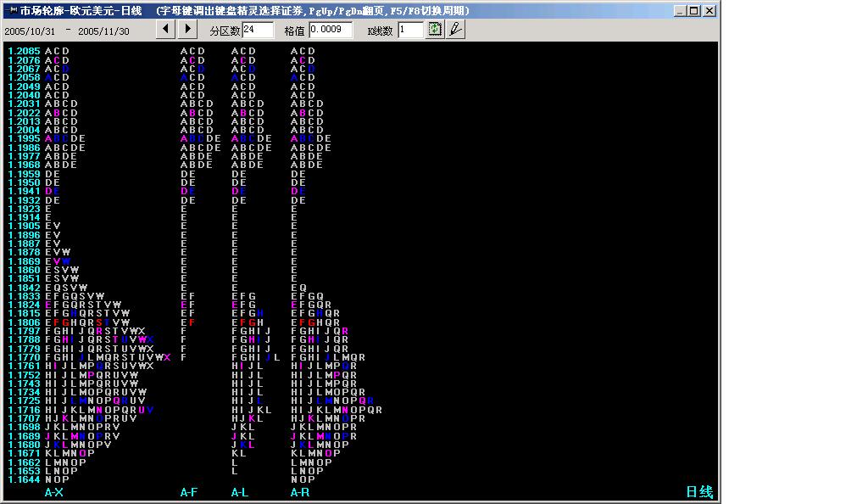The height and width of the screenshot is (504, 868).
Task: Click price level 1.1680
Action: (x=25, y=445)
